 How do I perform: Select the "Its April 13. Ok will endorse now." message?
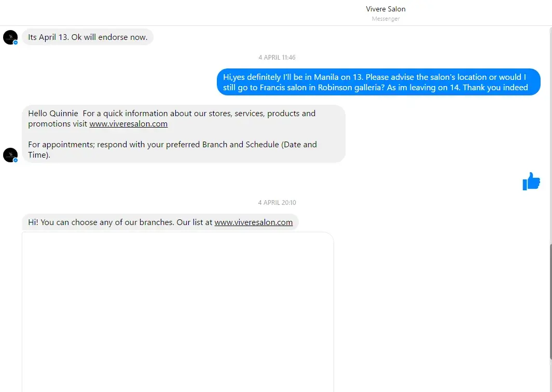pyautogui.click(x=87, y=37)
